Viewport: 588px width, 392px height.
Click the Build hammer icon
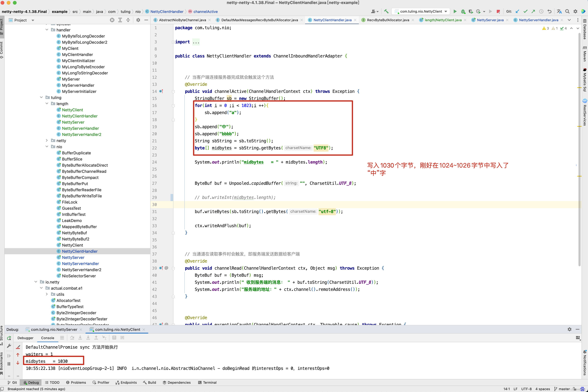[386, 12]
